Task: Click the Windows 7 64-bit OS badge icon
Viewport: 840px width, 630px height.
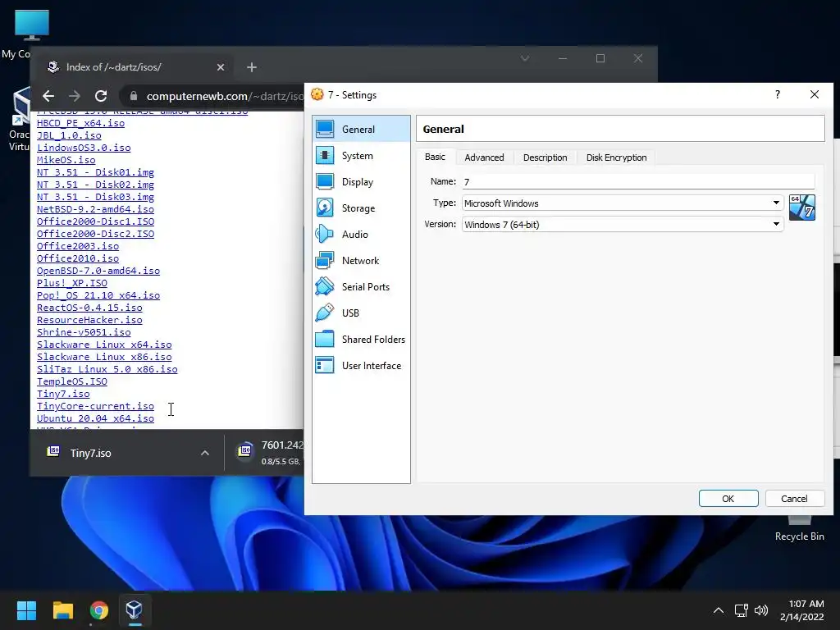Action: (x=802, y=208)
